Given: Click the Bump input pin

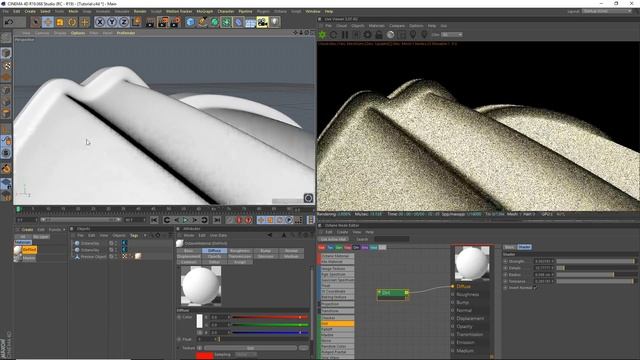Looking at the screenshot, I should (x=453, y=302).
